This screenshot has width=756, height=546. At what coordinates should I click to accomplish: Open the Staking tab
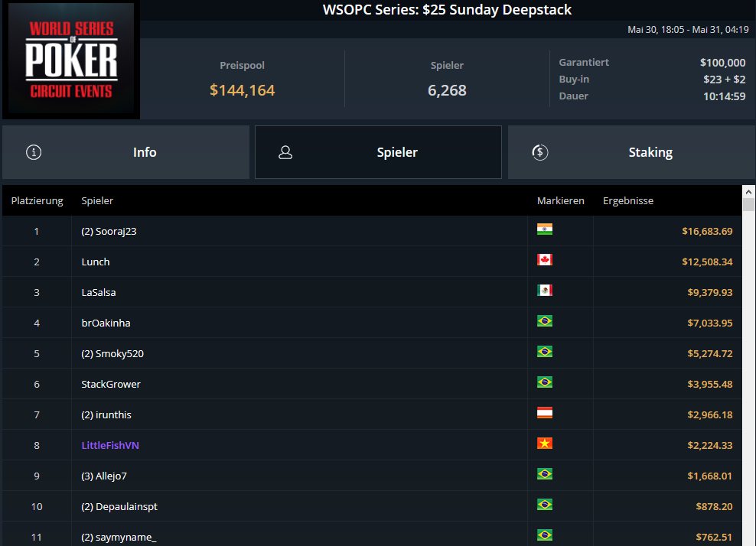631,152
